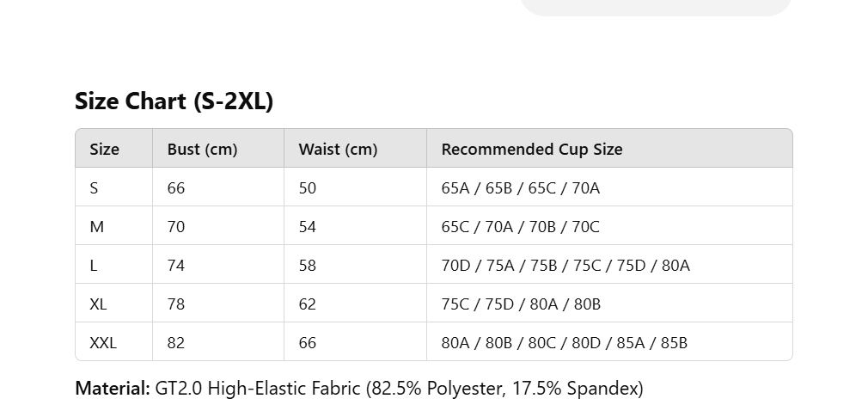
Task: Click the L size row label
Action: point(94,265)
